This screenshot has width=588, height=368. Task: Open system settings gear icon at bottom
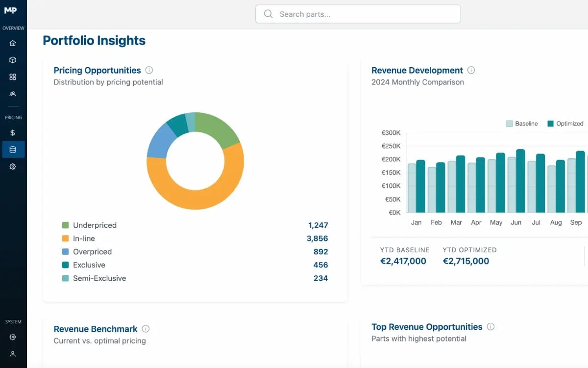click(13, 337)
